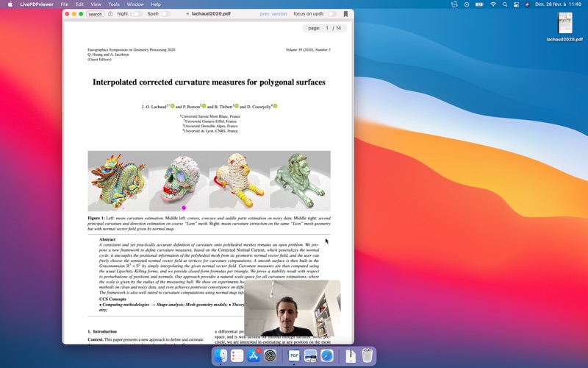Click the search button in toolbar
This screenshot has height=368, width=588.
96,14
